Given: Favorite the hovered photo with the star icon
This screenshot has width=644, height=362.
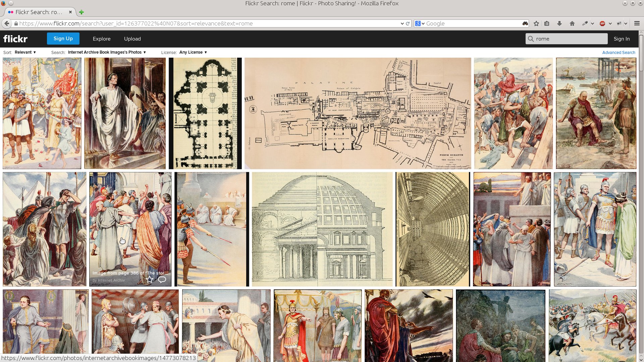Looking at the screenshot, I should tap(150, 279).
